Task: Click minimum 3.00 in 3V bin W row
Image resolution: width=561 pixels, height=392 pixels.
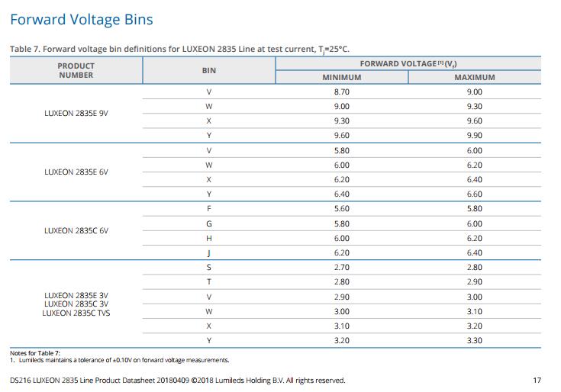Action: (x=342, y=312)
